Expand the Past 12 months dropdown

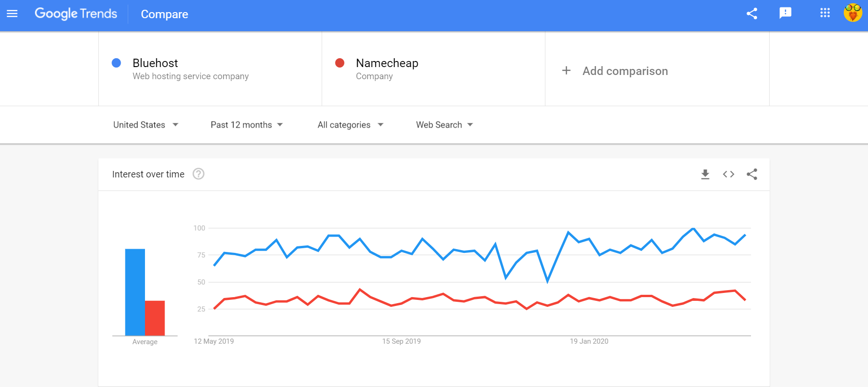[x=247, y=125]
